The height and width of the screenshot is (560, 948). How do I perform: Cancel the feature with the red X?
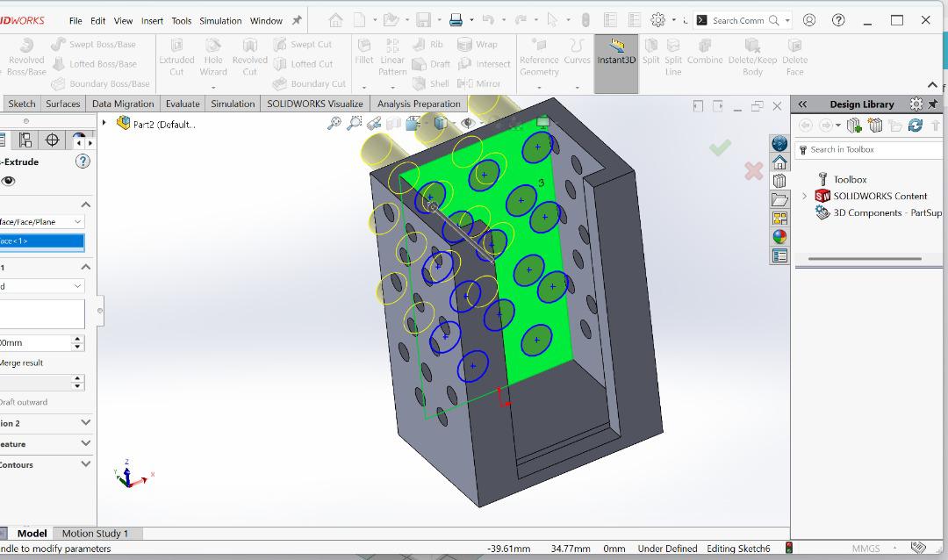point(753,171)
